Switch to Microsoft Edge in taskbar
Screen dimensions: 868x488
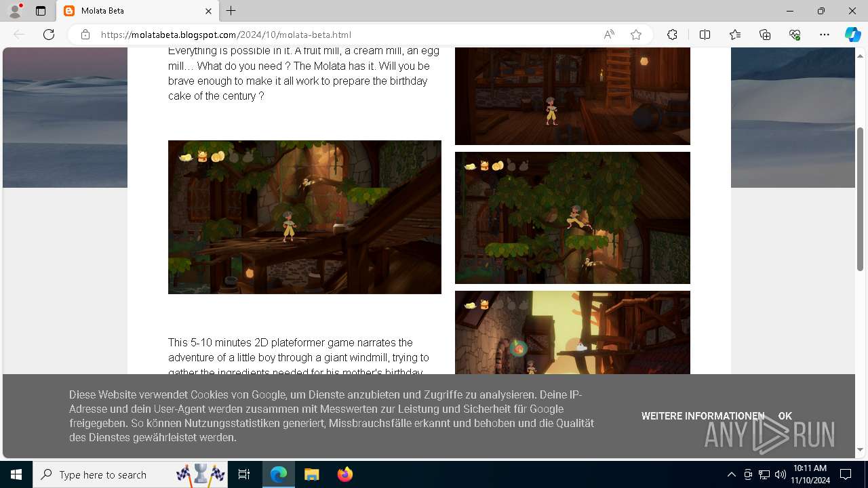tap(279, 474)
